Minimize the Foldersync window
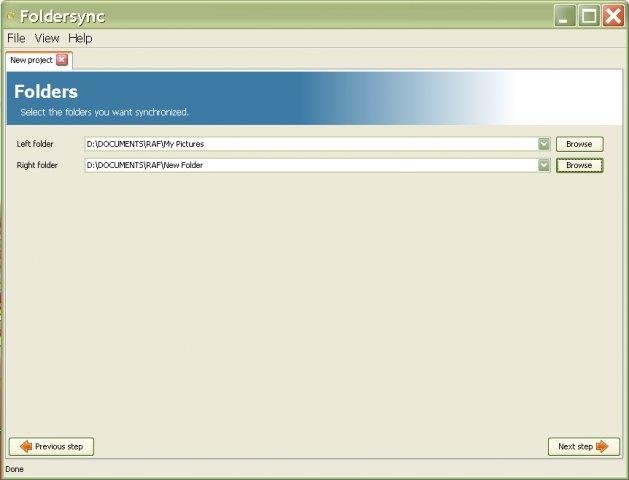Screen dimensions: 629x480 tap(564, 16)
